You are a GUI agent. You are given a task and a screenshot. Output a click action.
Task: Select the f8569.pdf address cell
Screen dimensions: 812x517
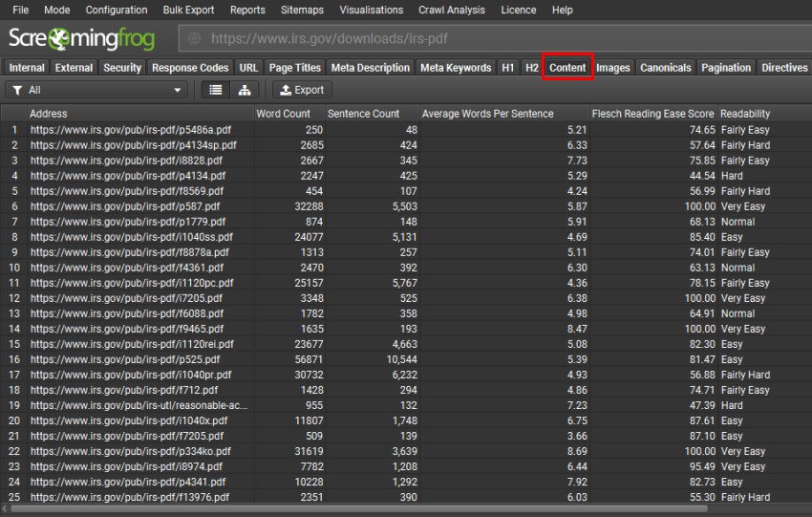(x=127, y=191)
